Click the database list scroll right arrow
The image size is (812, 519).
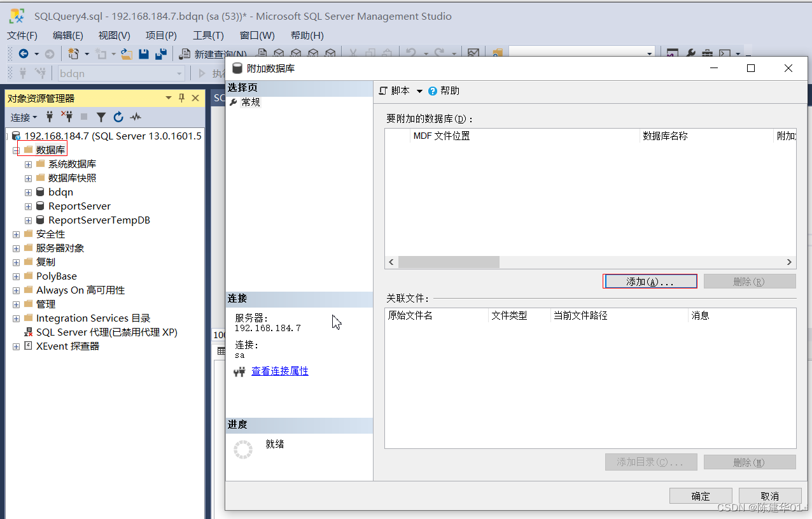coord(790,262)
